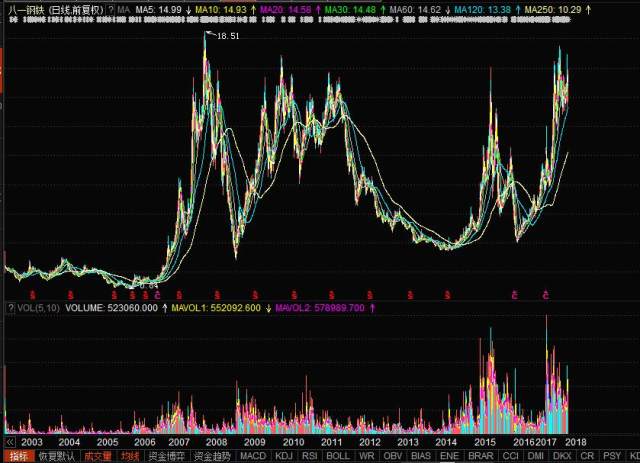Open the MACD indicator tab

point(253,456)
